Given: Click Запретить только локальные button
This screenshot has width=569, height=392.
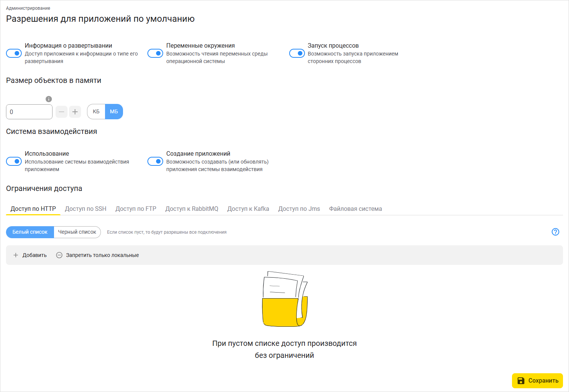Looking at the screenshot, I should [x=98, y=255].
